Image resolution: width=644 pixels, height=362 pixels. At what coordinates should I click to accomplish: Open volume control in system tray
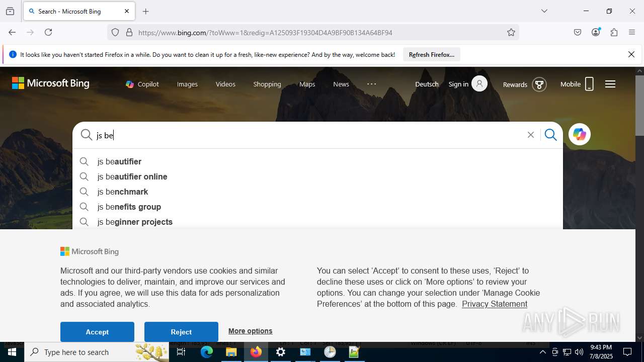coord(579,352)
